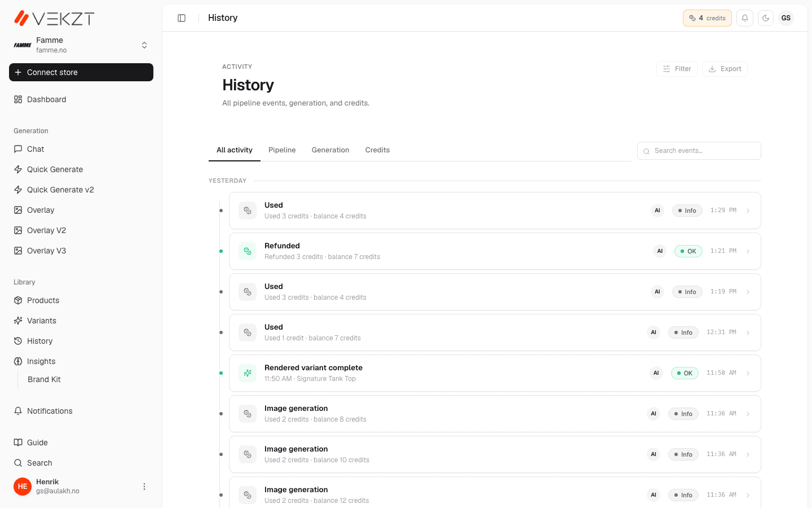Viewport: 812px width, 508px height.
Task: Click the Vekzt logo
Action: tap(54, 18)
